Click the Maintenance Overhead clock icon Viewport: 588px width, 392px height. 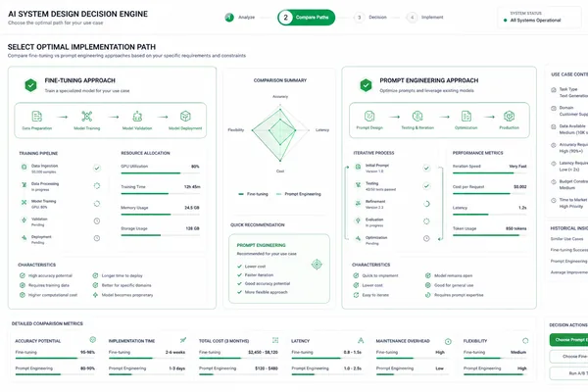point(448,341)
